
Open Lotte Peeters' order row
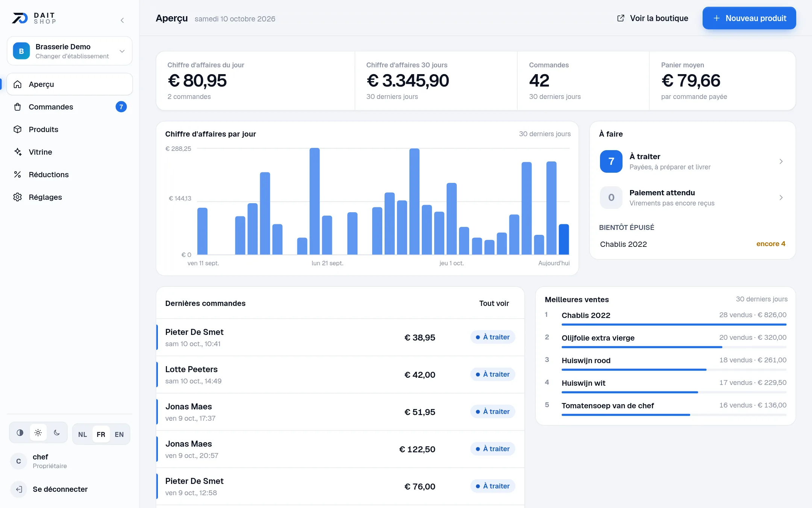coord(340,375)
